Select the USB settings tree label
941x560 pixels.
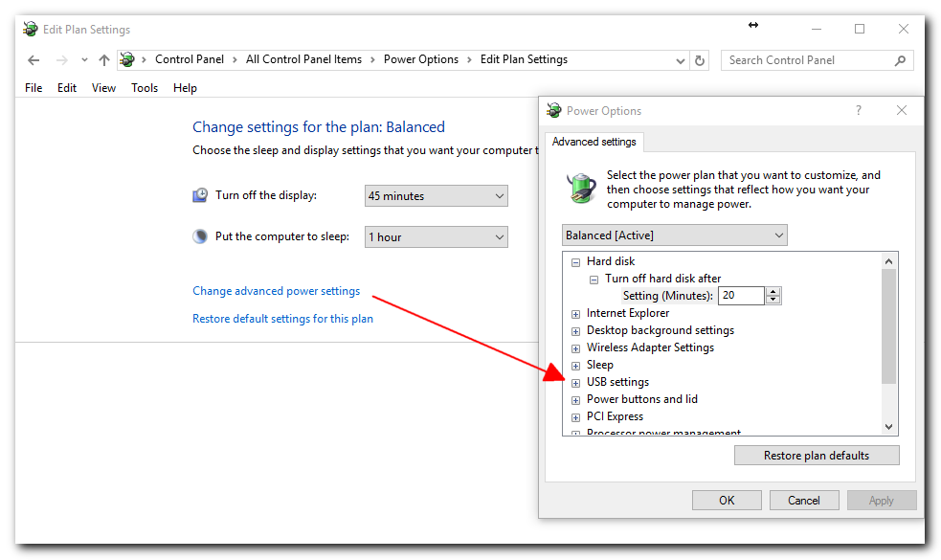(x=617, y=382)
